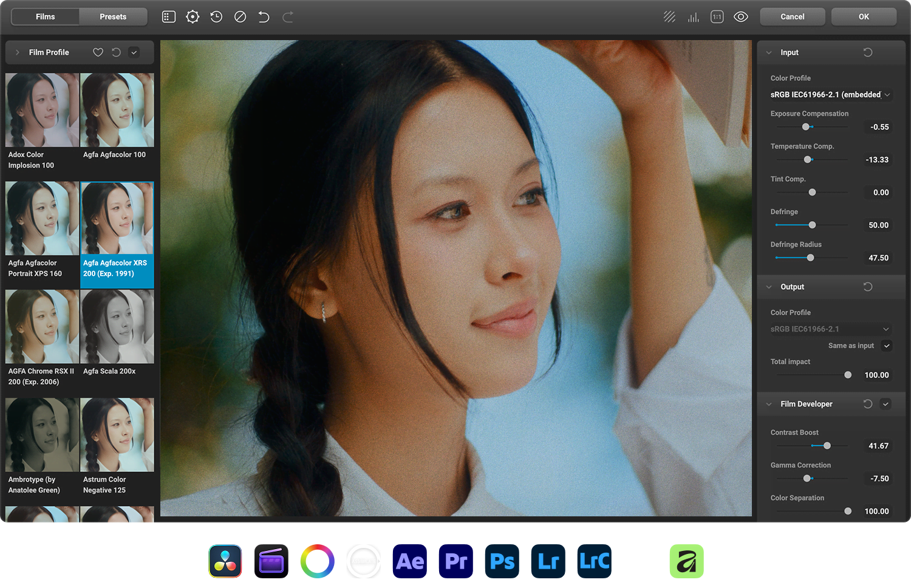Image resolution: width=911 pixels, height=588 pixels.
Task: Adjust the Contrast Boost slider
Action: [827, 446]
